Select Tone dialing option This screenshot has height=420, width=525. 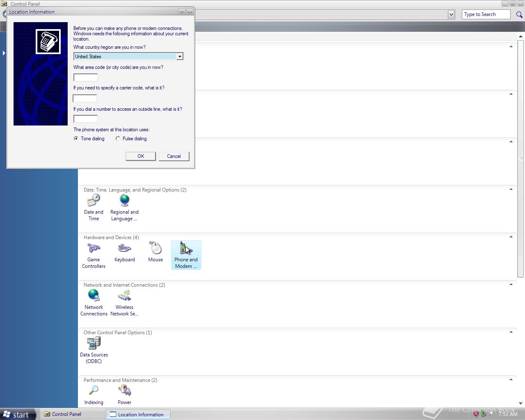(x=89, y=139)
